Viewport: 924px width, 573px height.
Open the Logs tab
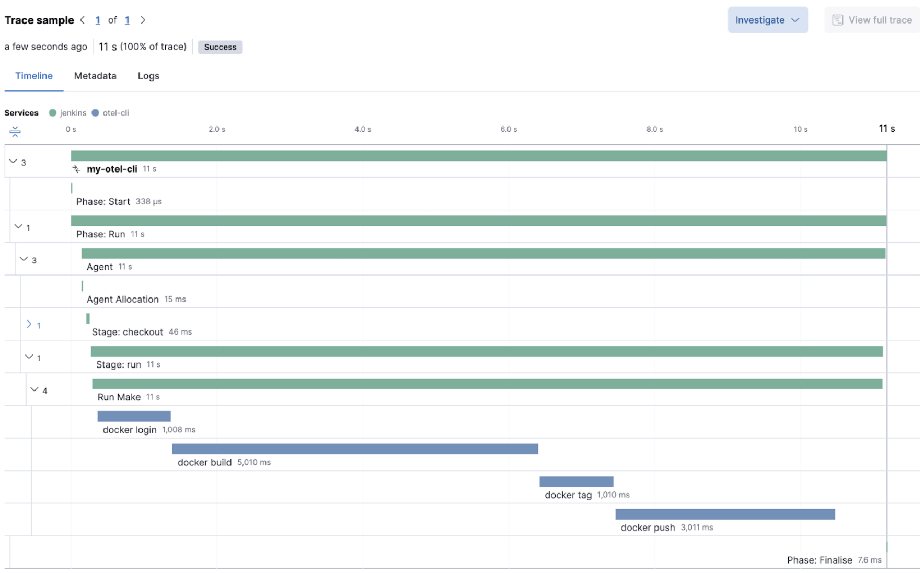148,76
